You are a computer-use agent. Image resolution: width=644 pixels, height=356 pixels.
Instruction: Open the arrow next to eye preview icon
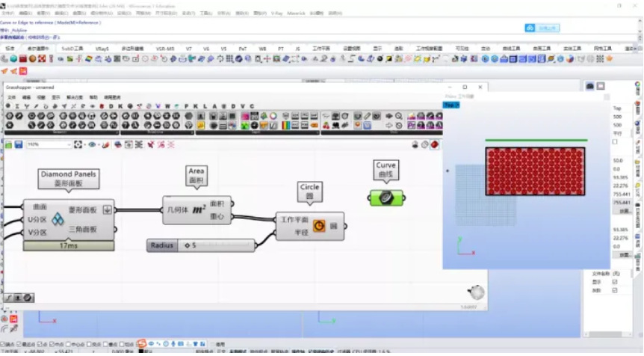tap(99, 144)
